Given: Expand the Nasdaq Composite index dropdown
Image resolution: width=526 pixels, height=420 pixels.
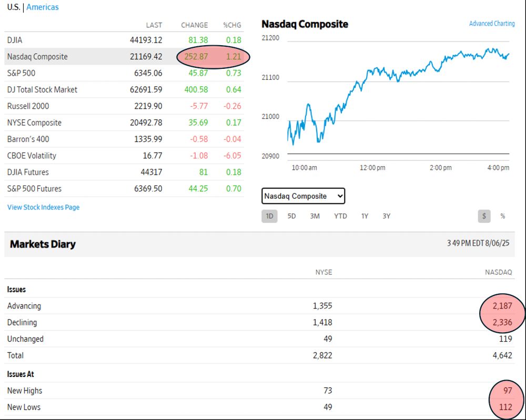Looking at the screenshot, I should (304, 196).
